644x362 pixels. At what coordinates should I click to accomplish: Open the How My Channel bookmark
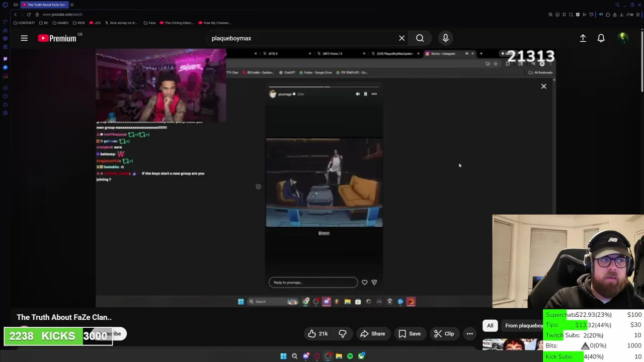coord(214,23)
